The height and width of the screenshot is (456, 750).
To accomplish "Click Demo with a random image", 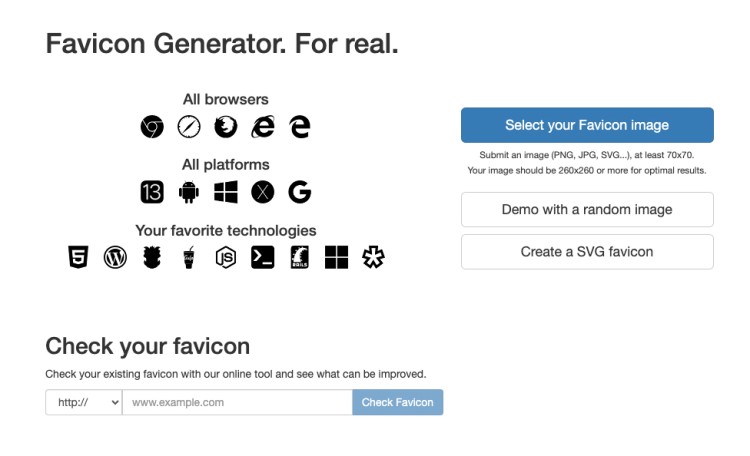I will click(587, 210).
